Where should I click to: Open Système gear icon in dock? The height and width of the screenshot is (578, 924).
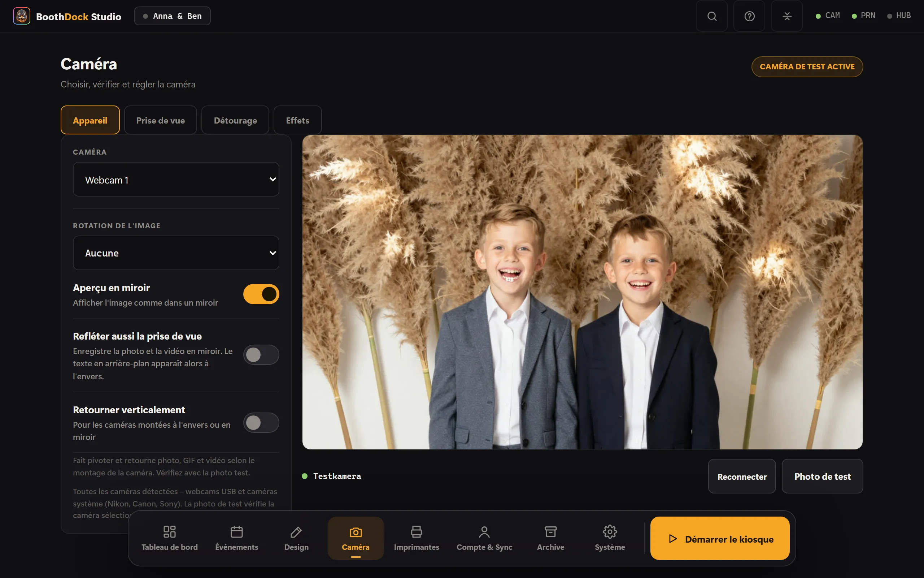pyautogui.click(x=610, y=538)
